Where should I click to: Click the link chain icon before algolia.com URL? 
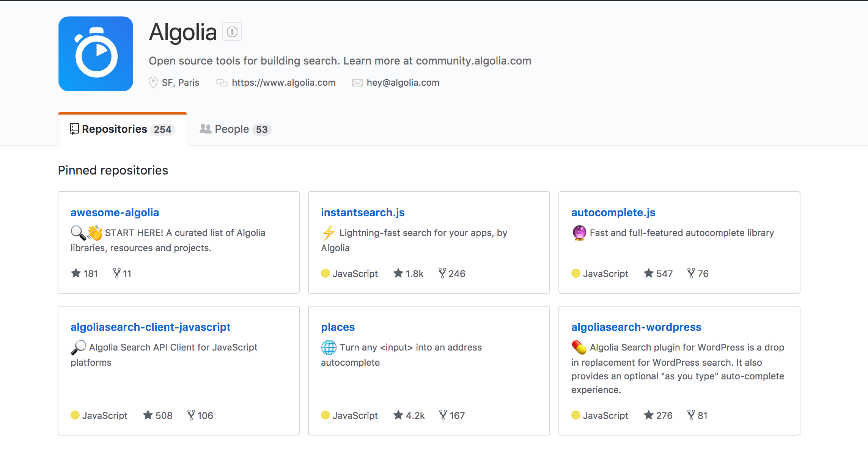pyautogui.click(x=222, y=83)
